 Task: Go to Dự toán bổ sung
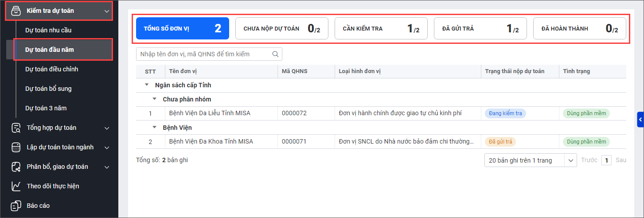click(x=48, y=89)
